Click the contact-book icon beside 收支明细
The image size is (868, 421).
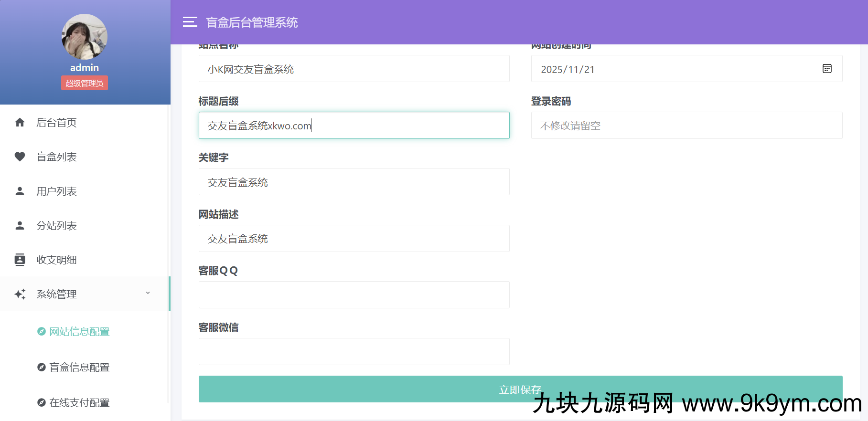tap(20, 260)
